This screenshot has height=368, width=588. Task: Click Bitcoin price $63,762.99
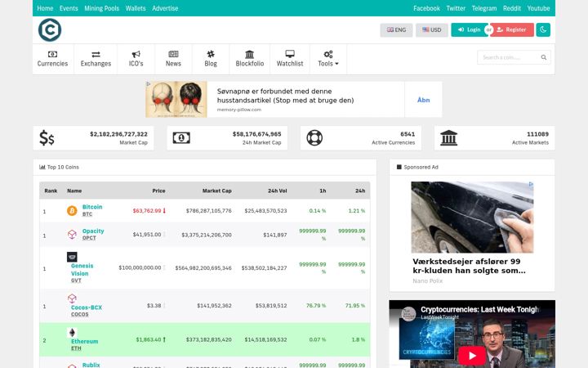tap(147, 211)
